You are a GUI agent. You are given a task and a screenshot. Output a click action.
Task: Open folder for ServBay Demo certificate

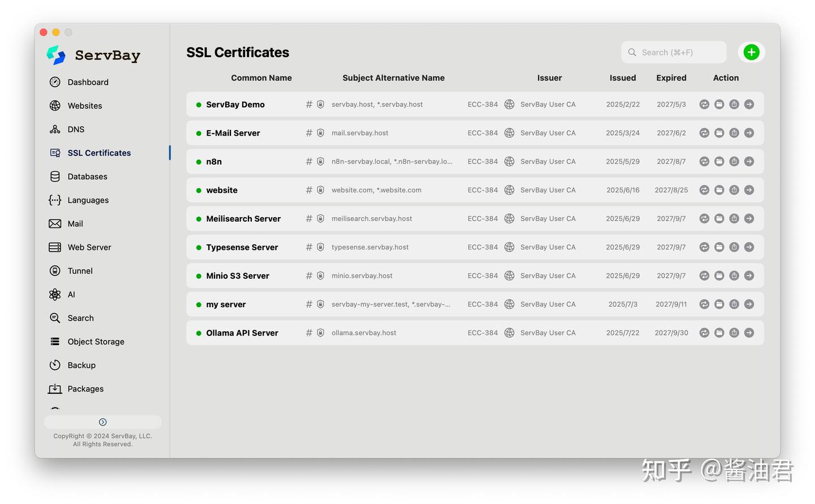click(719, 104)
